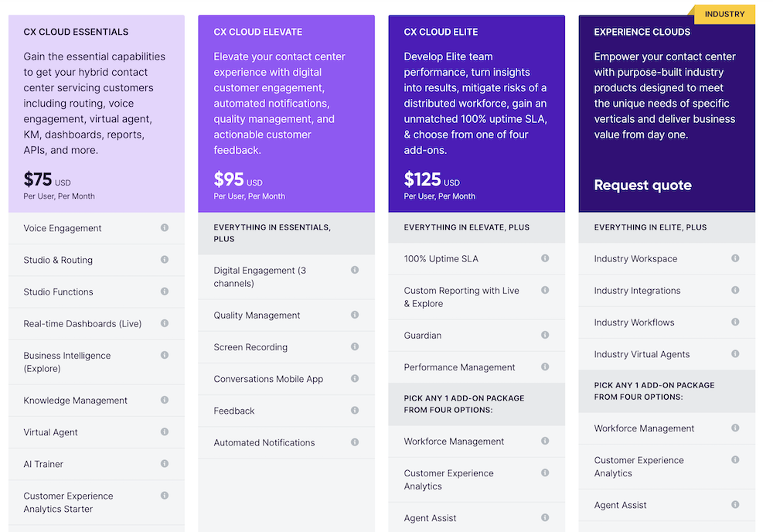Click the Studio Functions feature label
773x532 pixels.
point(58,292)
